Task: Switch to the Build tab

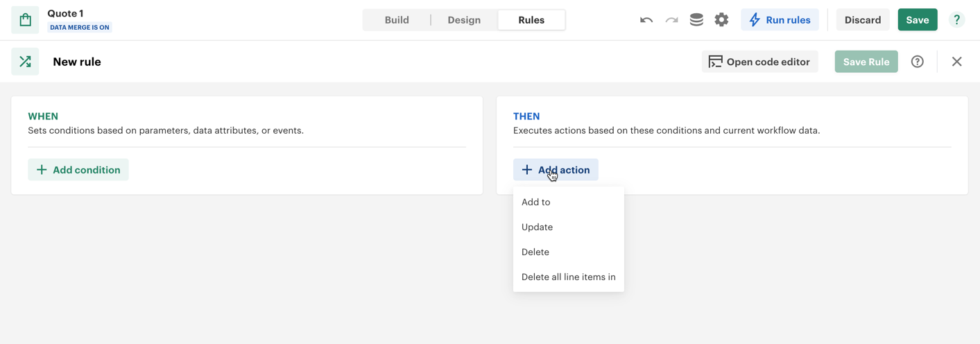Action: tap(397, 20)
